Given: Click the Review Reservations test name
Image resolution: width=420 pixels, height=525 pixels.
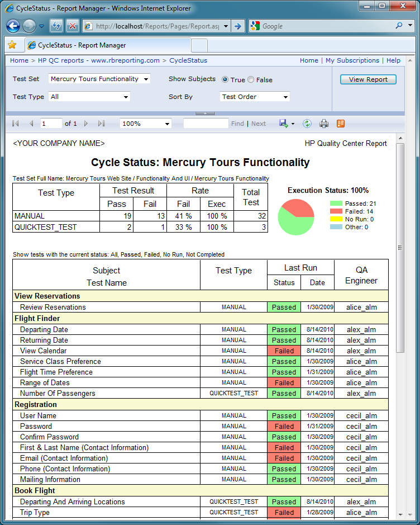Looking at the screenshot, I should coord(53,307).
